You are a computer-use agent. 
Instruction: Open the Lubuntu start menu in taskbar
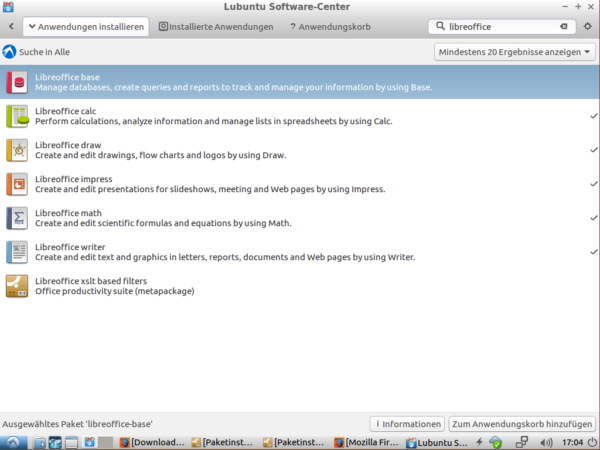click(13, 443)
